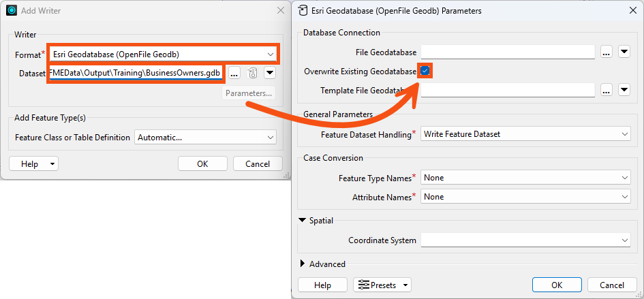Click OK in the Add Writer dialog
Screen dimensions: 644x299
(202, 164)
